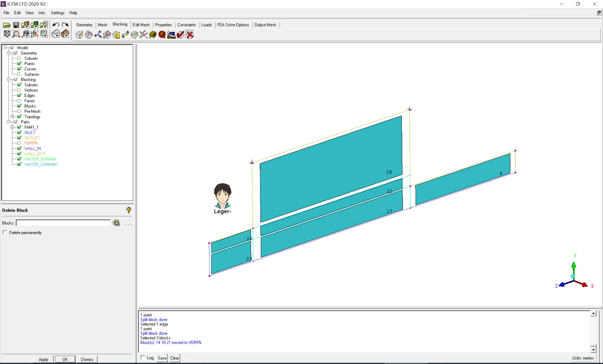Click the block select picker icon
Image resolution: width=603 pixels, height=364 pixels.
click(x=116, y=223)
